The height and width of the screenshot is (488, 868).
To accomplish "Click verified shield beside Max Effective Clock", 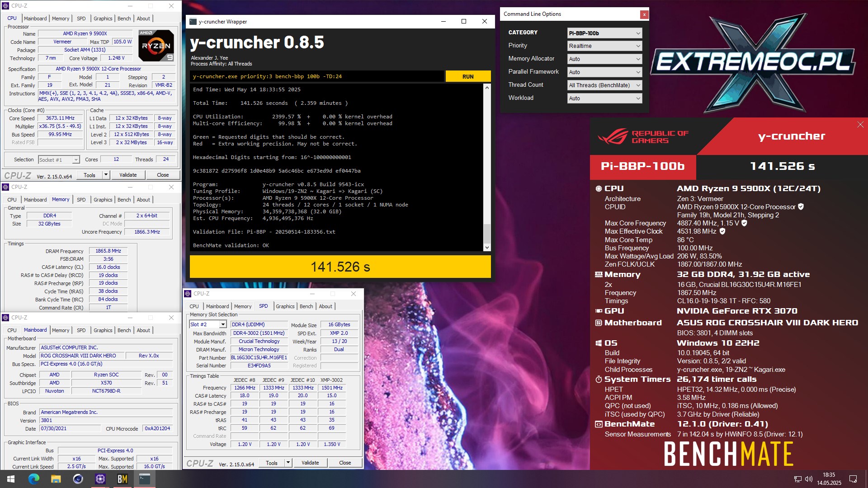I will pyautogui.click(x=722, y=231).
